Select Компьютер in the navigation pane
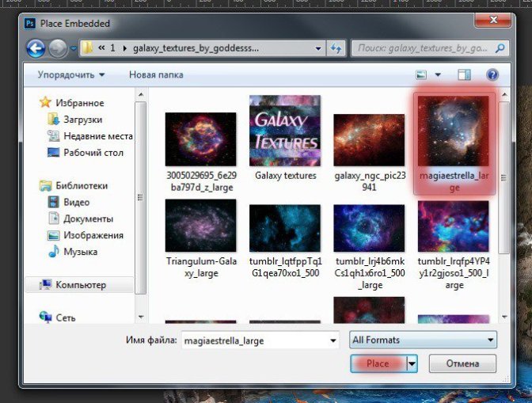Image resolution: width=532 pixels, height=403 pixels. (80, 285)
